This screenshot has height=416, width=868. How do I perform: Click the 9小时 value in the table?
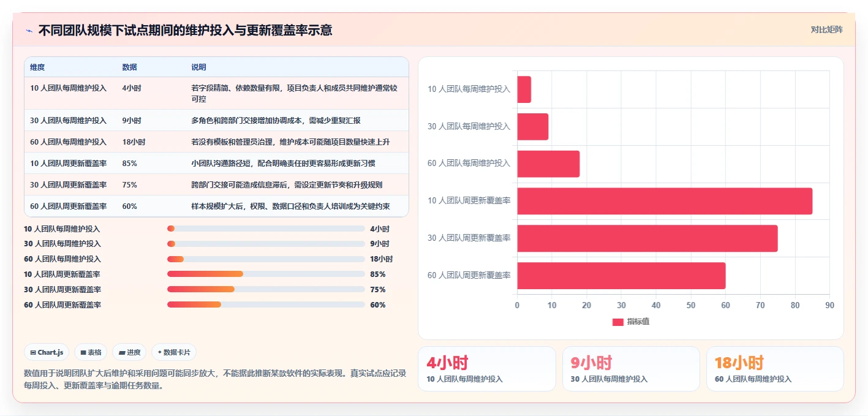(132, 121)
